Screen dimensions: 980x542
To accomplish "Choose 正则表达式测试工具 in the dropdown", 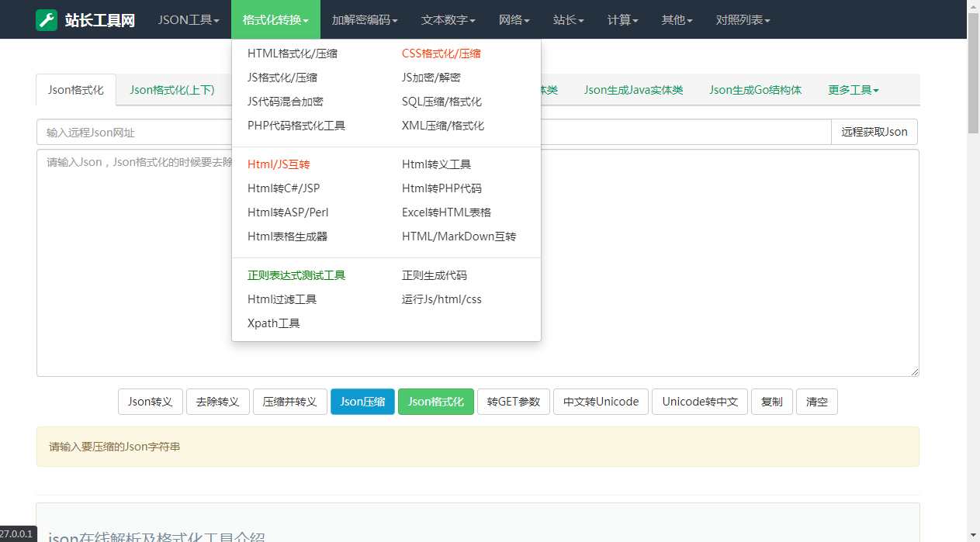I will coord(295,274).
